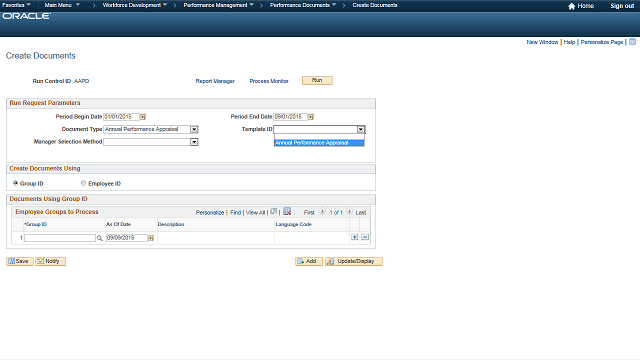640x360 pixels.
Task: Select Employee ID radio button
Action: point(84,183)
